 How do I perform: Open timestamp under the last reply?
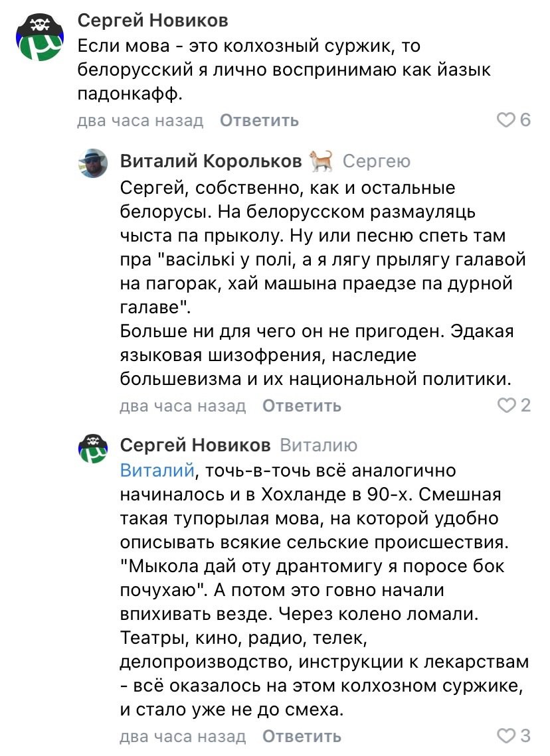click(183, 735)
